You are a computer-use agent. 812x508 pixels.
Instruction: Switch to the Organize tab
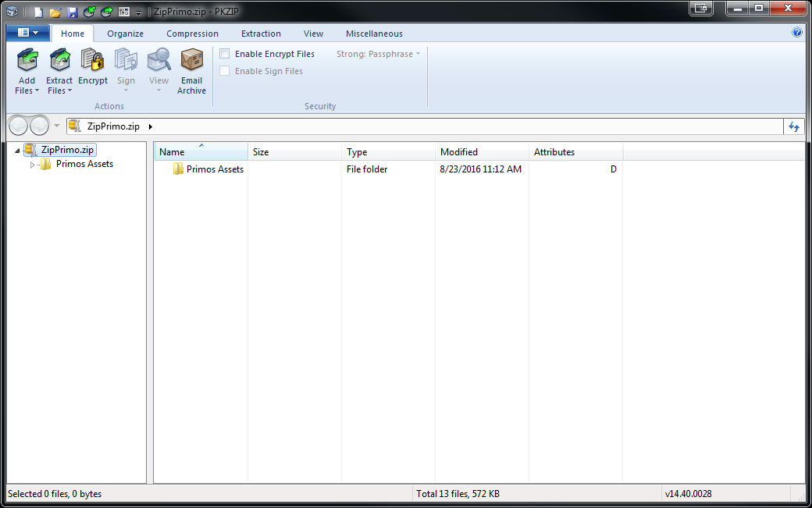(x=126, y=34)
